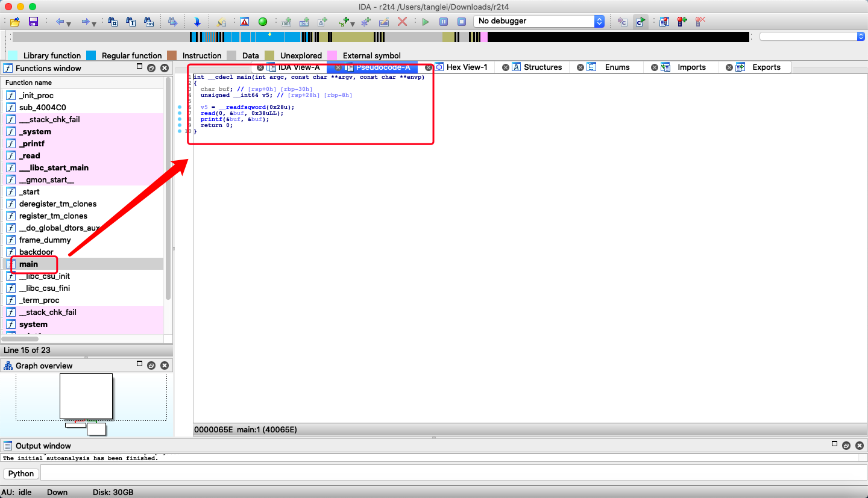Select the _start function row
Viewport: 868px width, 498px height.
pyautogui.click(x=83, y=191)
